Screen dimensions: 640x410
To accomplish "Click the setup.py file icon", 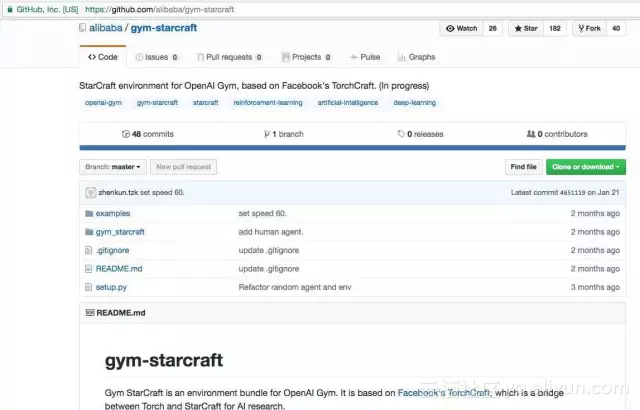I will click(89, 287).
